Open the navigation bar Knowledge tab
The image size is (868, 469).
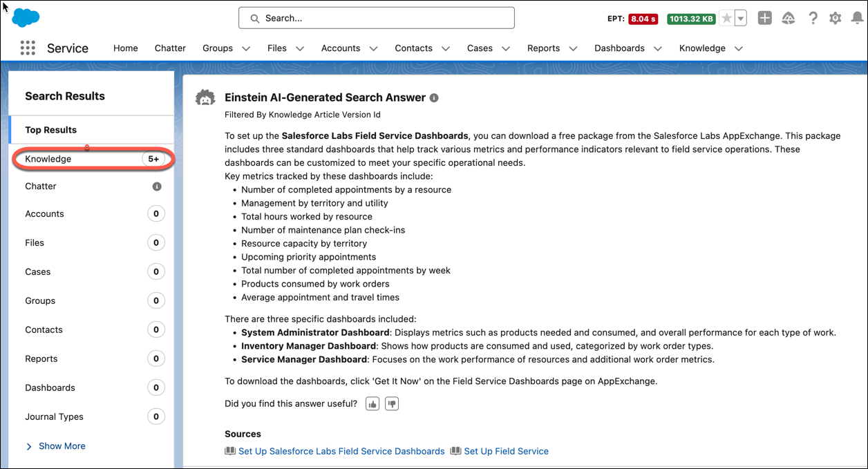click(702, 48)
